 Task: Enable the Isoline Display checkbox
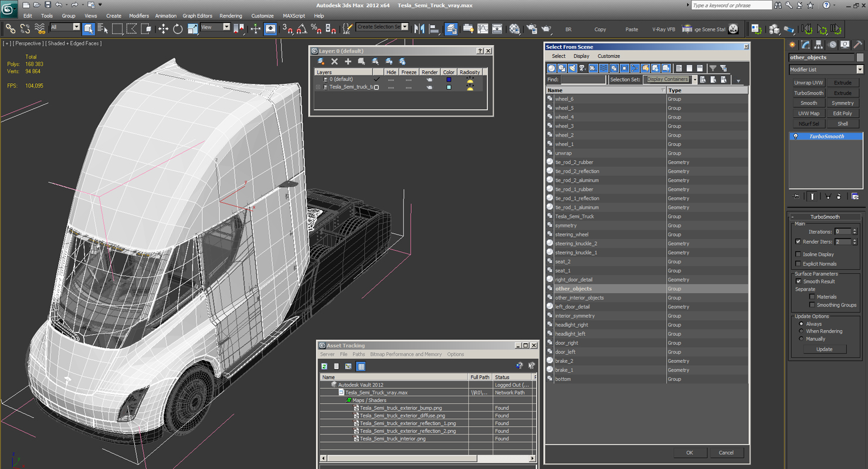coord(798,254)
